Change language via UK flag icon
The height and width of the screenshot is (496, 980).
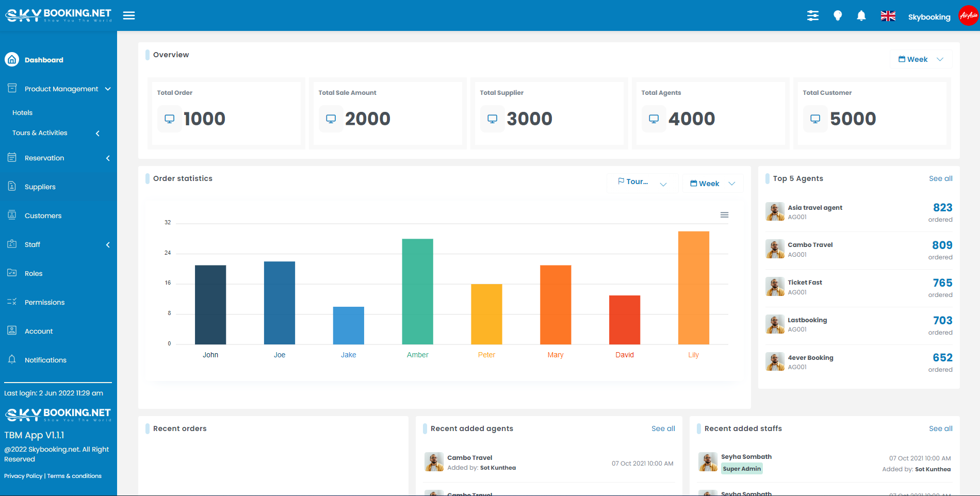click(x=888, y=16)
